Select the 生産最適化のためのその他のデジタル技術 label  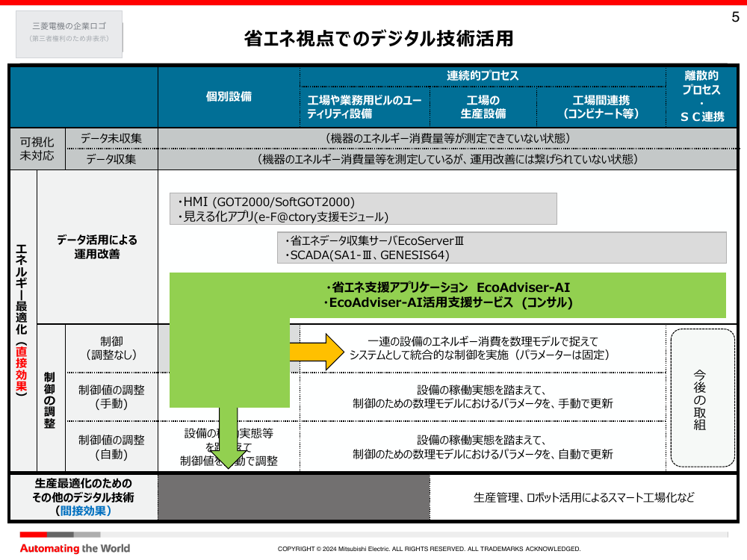(84, 491)
